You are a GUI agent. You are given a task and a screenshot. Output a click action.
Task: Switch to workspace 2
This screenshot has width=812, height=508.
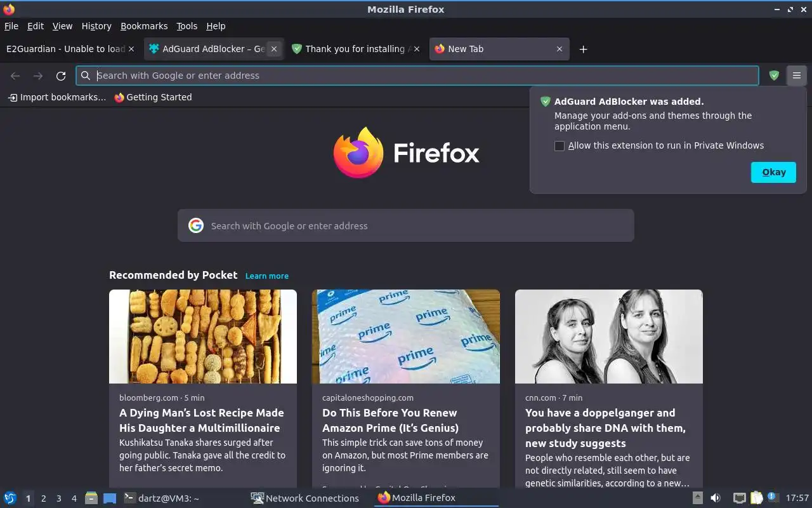[43, 498]
